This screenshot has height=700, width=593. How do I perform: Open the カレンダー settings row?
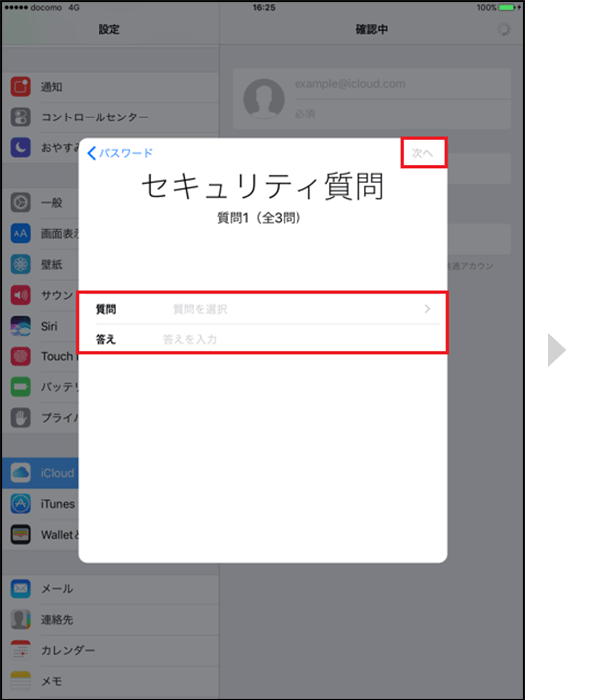click(x=110, y=650)
